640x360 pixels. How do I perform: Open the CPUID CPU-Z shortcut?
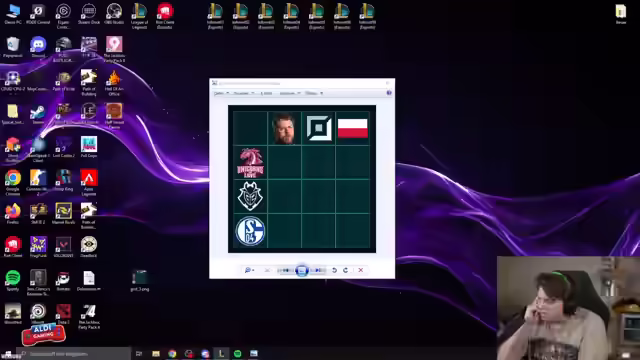click(13, 80)
